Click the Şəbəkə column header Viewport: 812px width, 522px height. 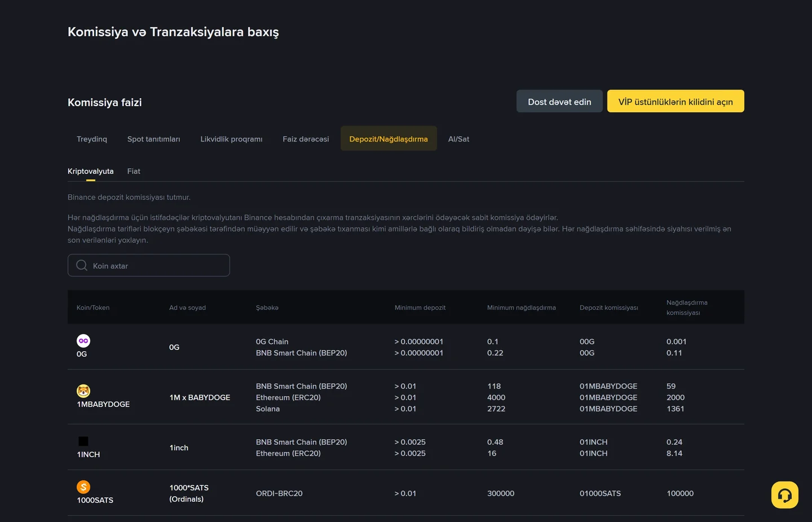(267, 308)
